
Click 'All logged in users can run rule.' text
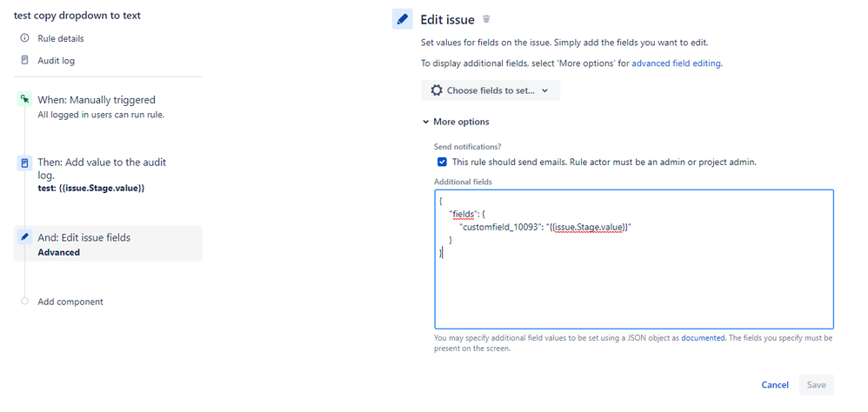tap(101, 115)
